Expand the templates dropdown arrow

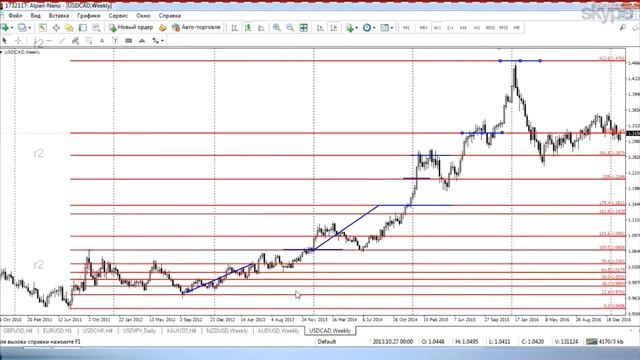pos(392,28)
